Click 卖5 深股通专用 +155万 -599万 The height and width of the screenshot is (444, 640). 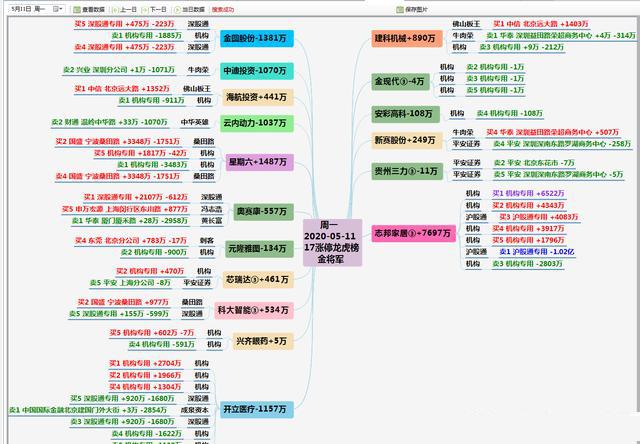119,314
